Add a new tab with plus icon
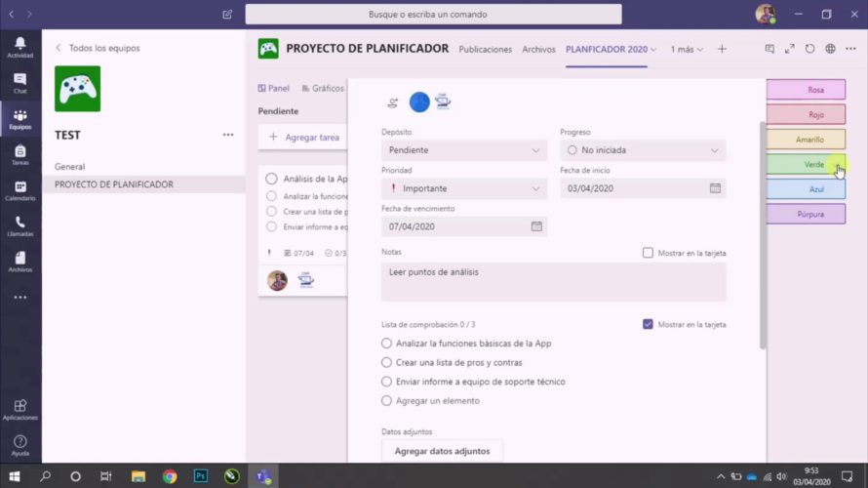 point(722,50)
